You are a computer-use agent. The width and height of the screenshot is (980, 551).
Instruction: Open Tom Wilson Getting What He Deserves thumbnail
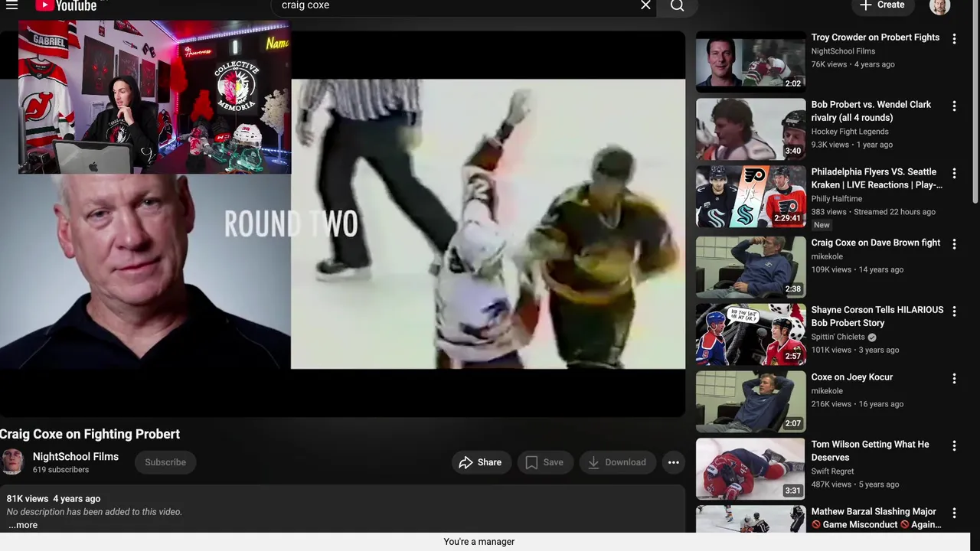750,468
